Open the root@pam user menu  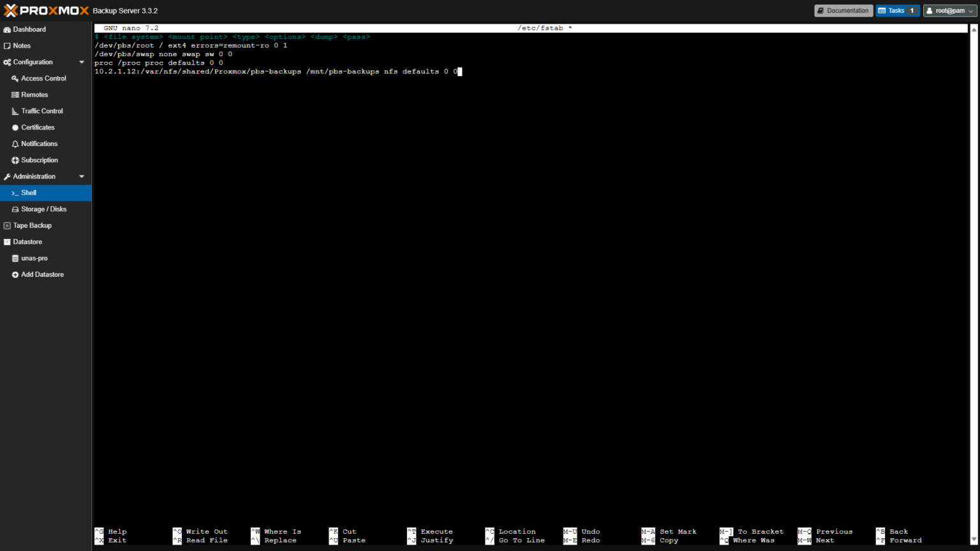[x=949, y=10]
